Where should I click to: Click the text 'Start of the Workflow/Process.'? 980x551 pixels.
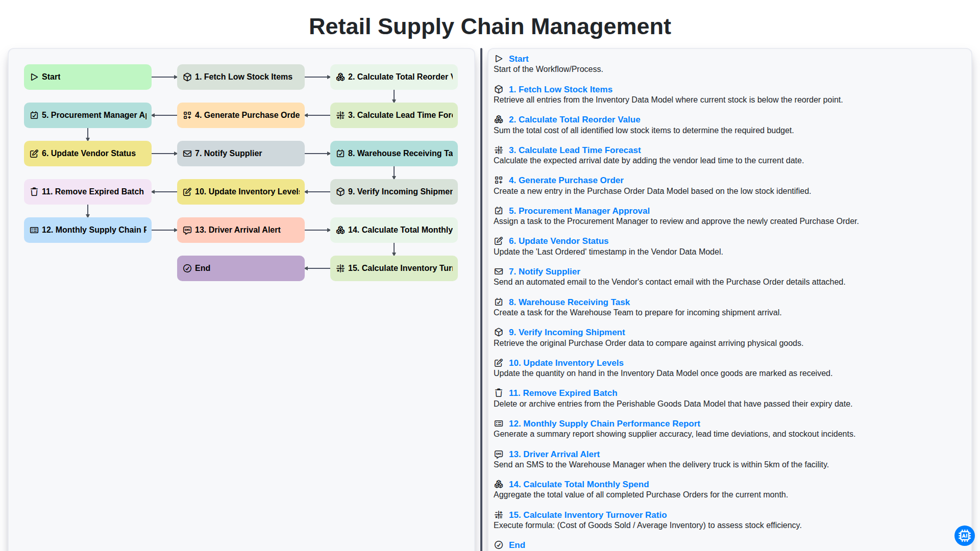pos(548,69)
